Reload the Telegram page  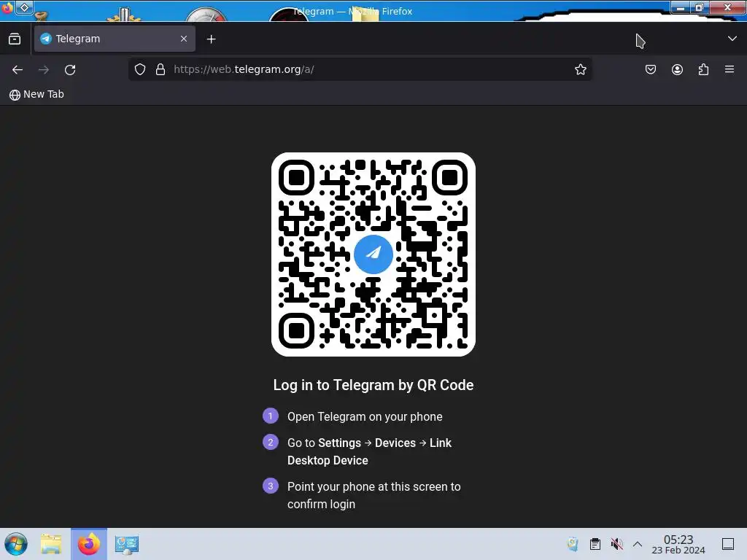(x=70, y=69)
